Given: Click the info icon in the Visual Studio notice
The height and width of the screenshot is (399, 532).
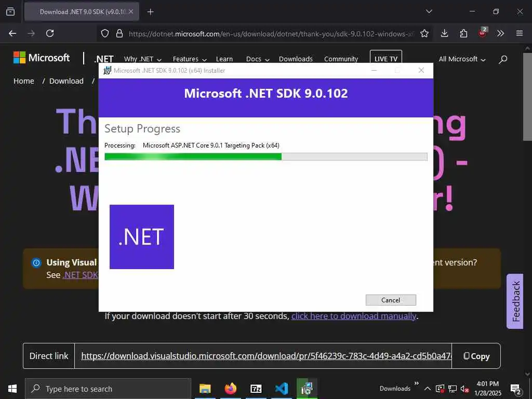Looking at the screenshot, I should pos(36,262).
